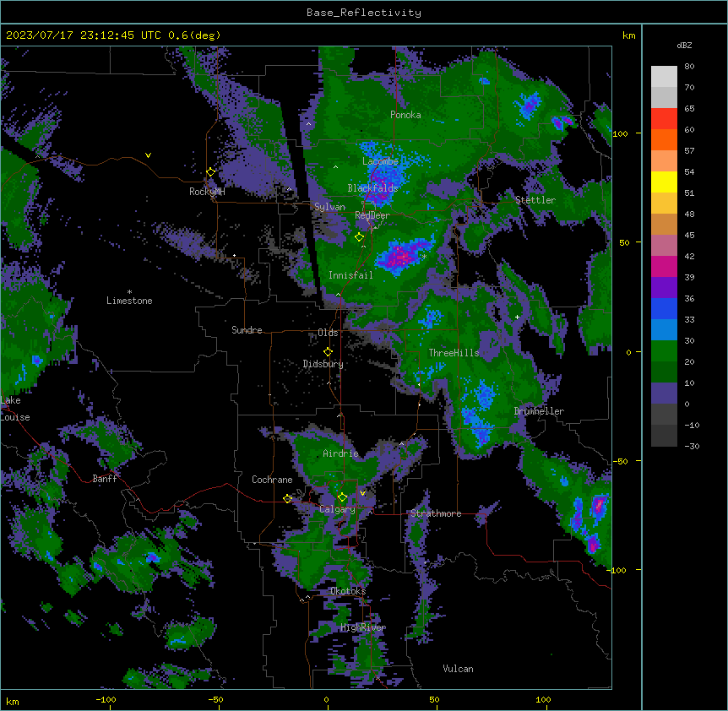
Task: Click the yellow marker below RedDeer
Action: pos(359,237)
